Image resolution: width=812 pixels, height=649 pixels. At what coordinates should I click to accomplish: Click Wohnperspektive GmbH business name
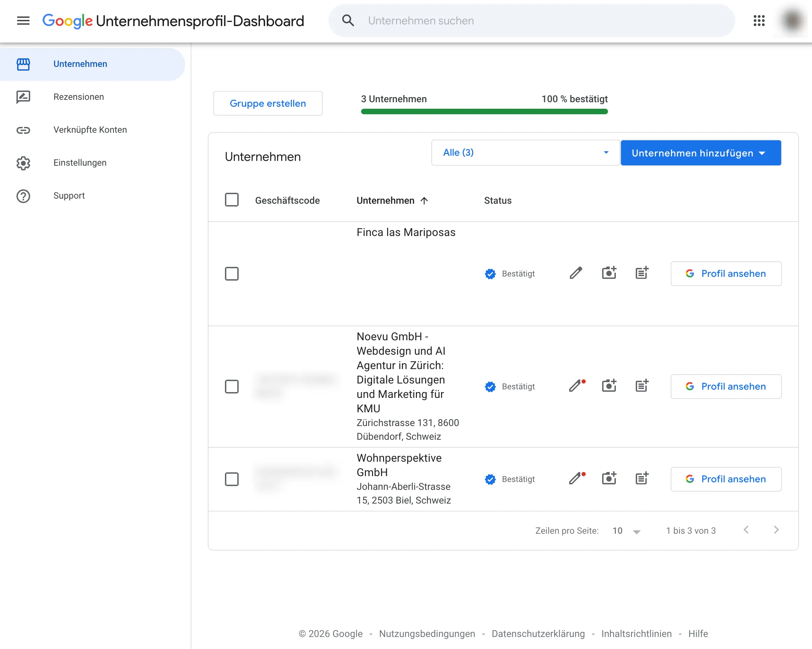[x=399, y=465]
